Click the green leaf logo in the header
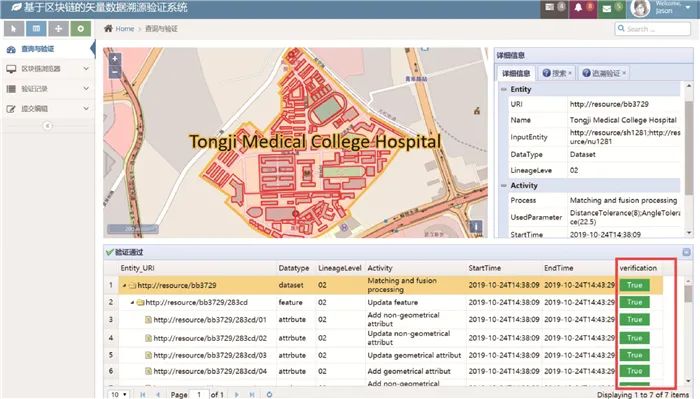This screenshot has width=700, height=399. tap(16, 7)
